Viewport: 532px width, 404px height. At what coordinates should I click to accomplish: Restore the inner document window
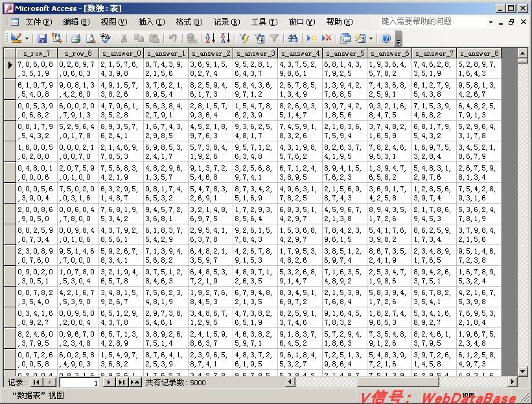coord(511,22)
